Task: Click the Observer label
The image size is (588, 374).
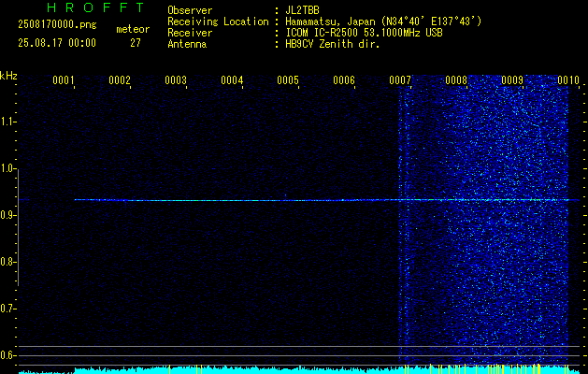Action: pos(190,10)
